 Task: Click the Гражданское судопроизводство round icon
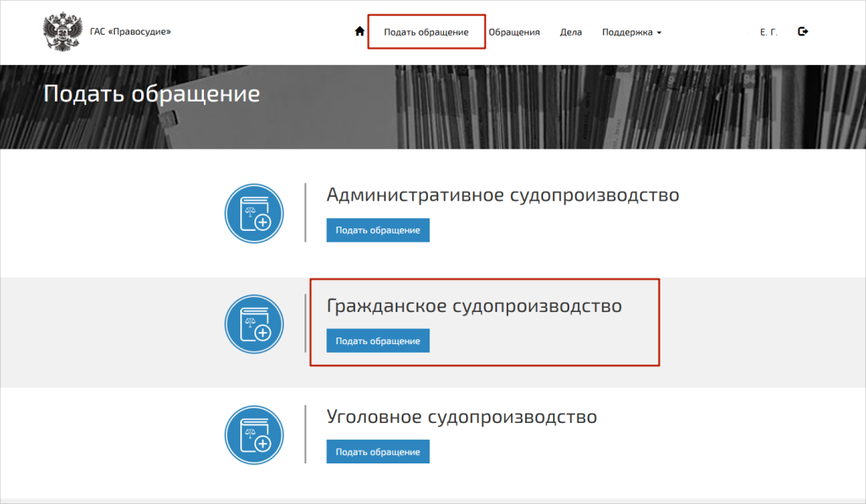tap(254, 324)
